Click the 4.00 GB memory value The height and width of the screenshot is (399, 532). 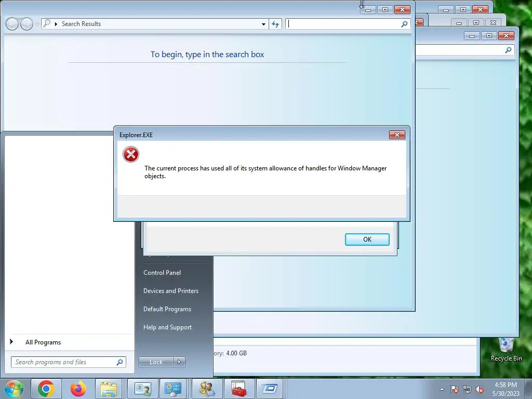[236, 353]
